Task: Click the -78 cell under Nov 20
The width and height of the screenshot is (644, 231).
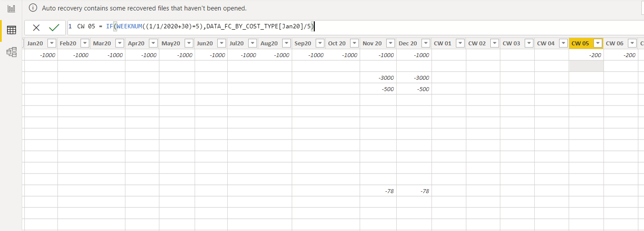Action: click(x=378, y=191)
